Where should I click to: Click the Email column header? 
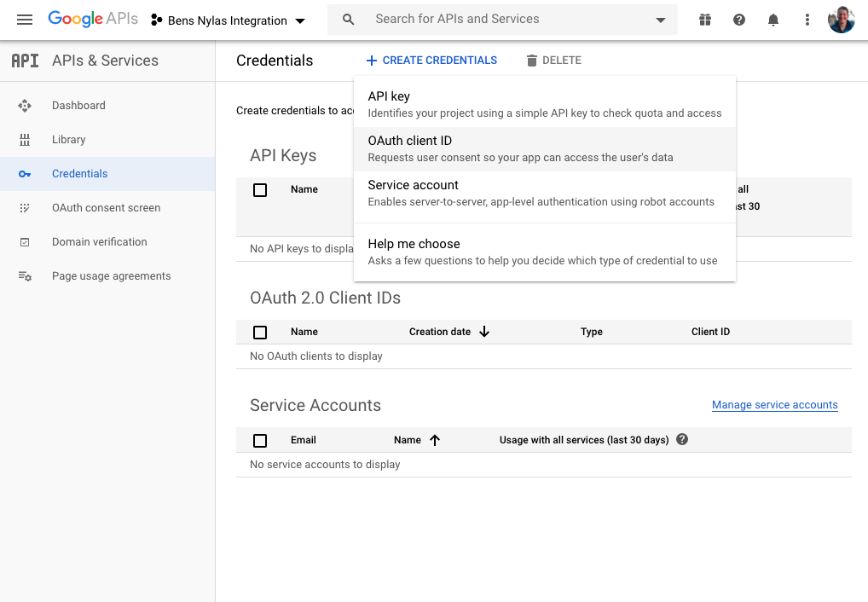304,440
